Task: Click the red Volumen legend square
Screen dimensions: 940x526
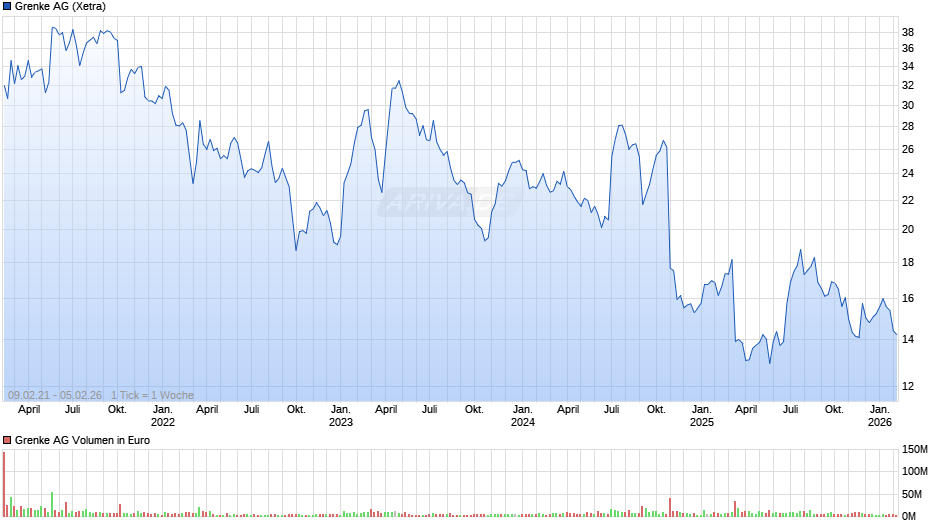Action: pos(7,440)
